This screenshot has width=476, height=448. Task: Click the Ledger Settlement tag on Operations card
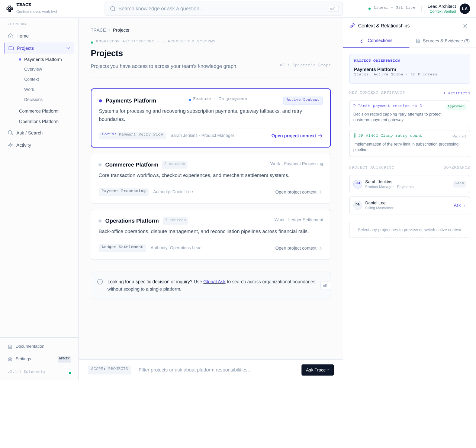tap(122, 247)
